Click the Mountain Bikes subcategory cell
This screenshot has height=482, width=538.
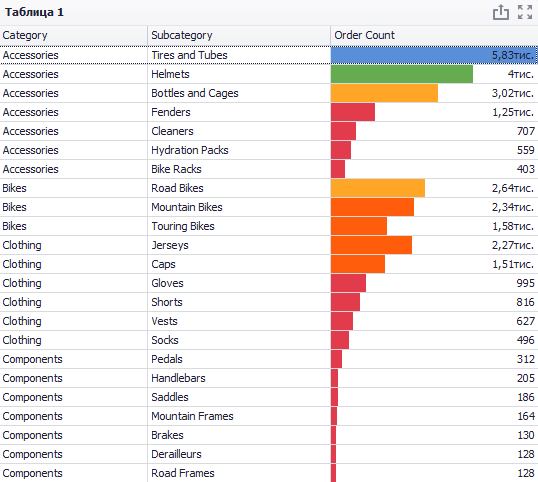click(x=239, y=207)
